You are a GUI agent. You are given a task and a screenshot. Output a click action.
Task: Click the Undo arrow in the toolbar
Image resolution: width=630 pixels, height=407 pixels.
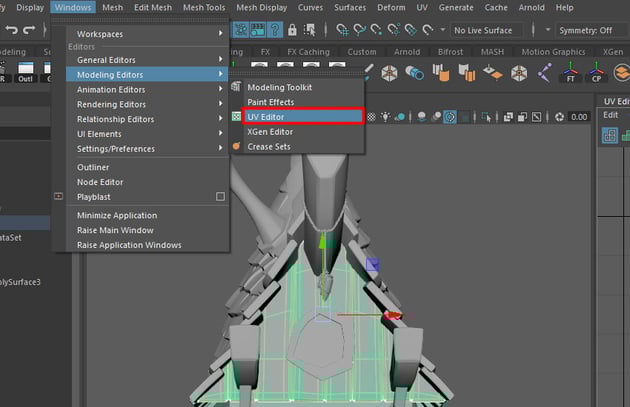tap(7, 29)
